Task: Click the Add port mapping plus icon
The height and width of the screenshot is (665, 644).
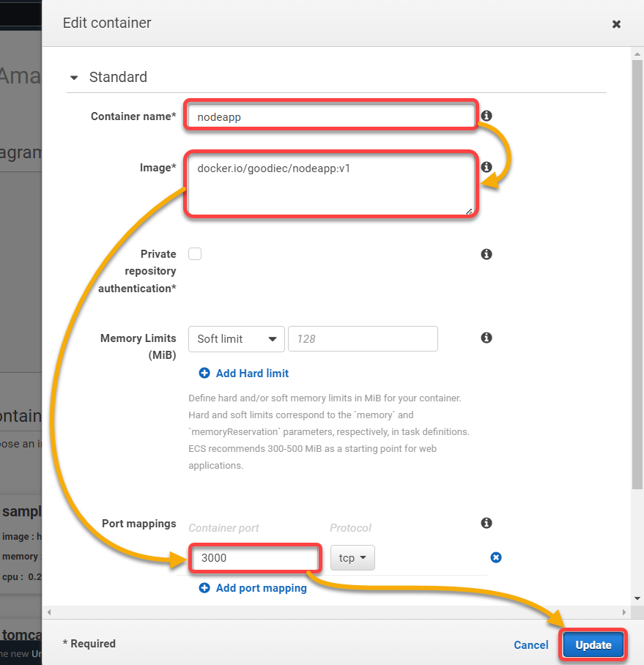Action: pyautogui.click(x=204, y=588)
